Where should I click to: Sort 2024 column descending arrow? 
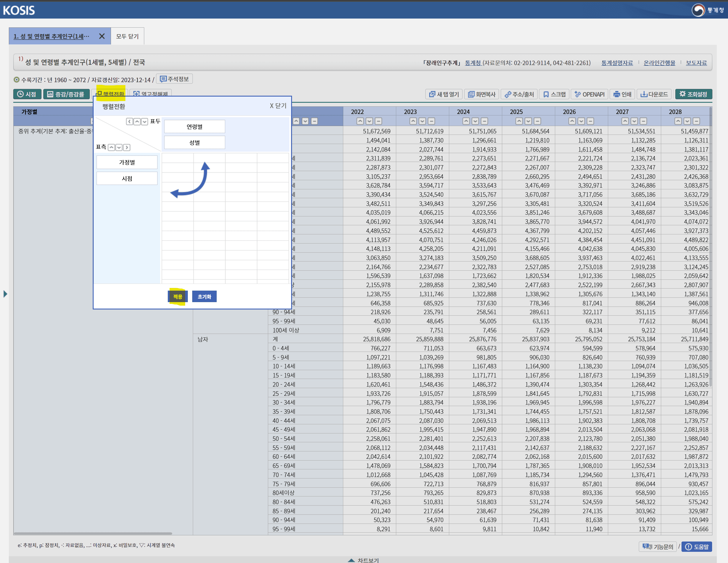(x=475, y=121)
